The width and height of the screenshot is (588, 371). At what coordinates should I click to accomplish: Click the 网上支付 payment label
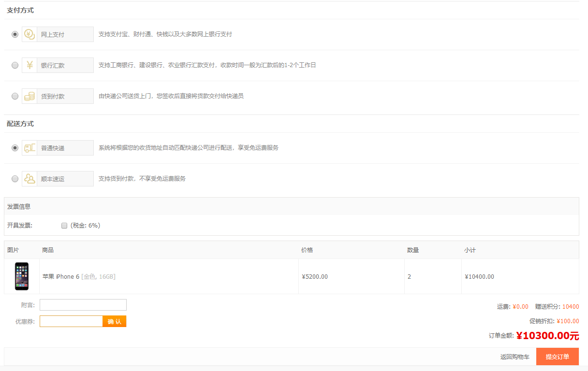(53, 35)
